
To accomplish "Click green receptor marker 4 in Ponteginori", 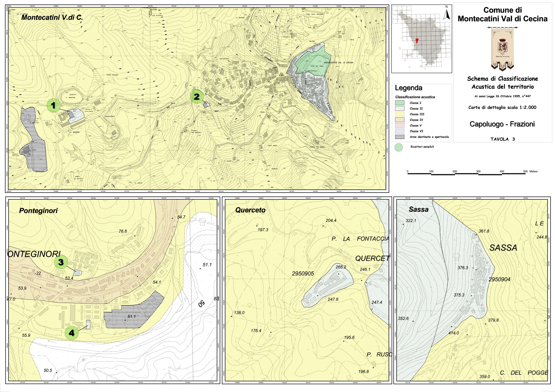I will point(72,333).
